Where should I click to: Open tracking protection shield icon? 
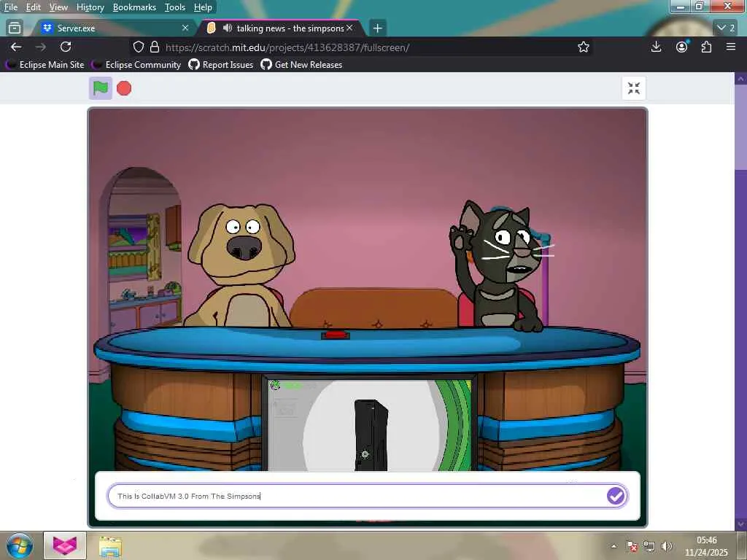click(x=138, y=47)
